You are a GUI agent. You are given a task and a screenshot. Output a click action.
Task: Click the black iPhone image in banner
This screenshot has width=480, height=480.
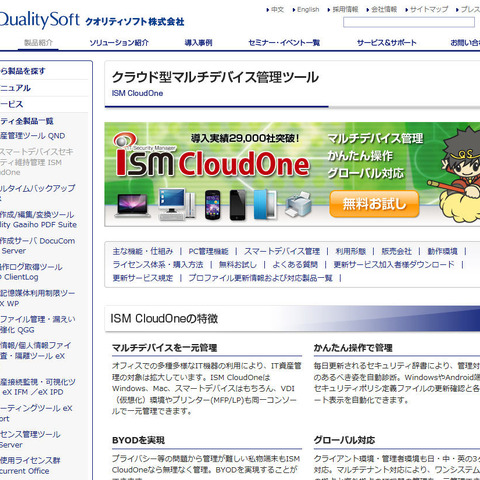pyautogui.click(x=237, y=205)
